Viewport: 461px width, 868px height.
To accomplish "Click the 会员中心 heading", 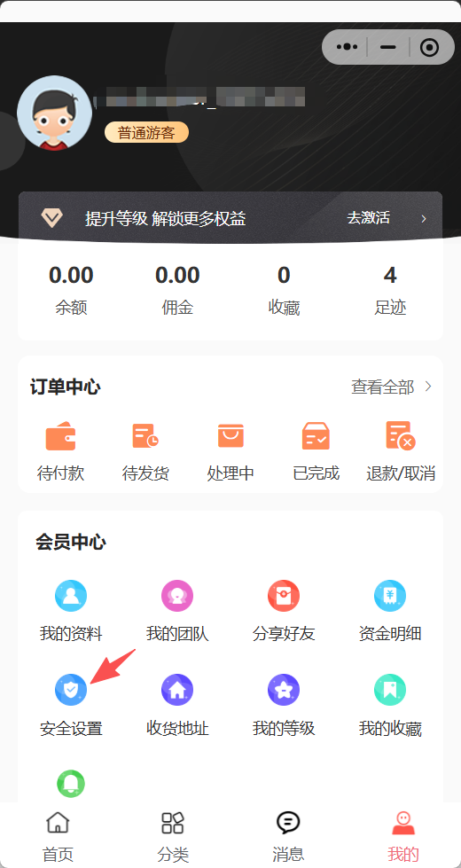I will pyautogui.click(x=71, y=542).
